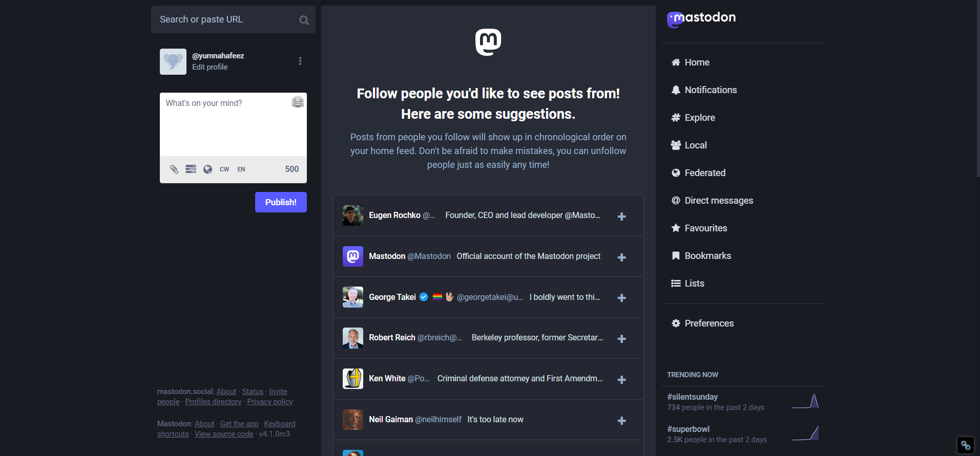The height and width of the screenshot is (456, 980).
Task: Click Get the app link
Action: [239, 424]
